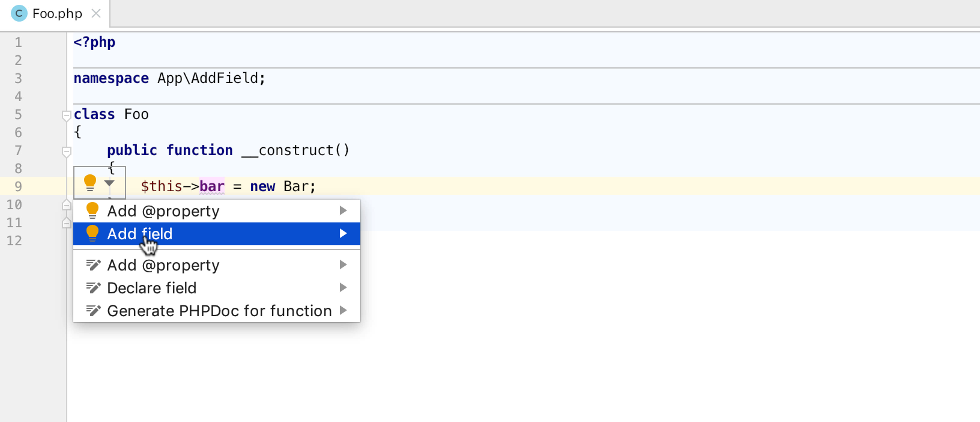
Task: Choose the Declare field intention
Action: click(217, 288)
